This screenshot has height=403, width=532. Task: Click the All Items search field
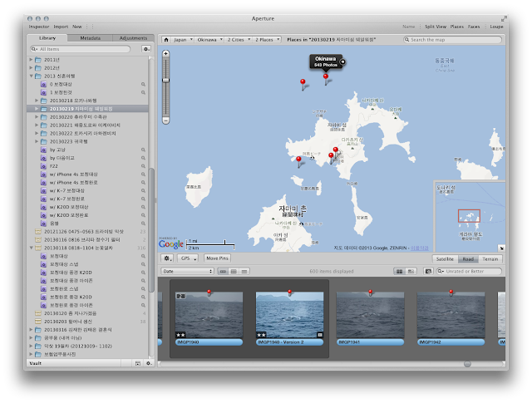(x=80, y=49)
